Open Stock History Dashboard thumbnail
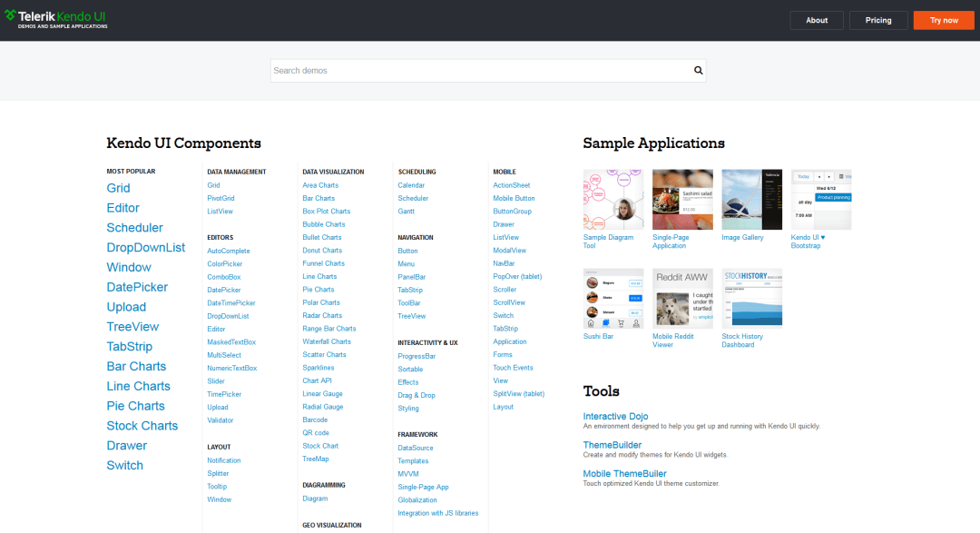The width and height of the screenshot is (980, 533). pyautogui.click(x=752, y=299)
